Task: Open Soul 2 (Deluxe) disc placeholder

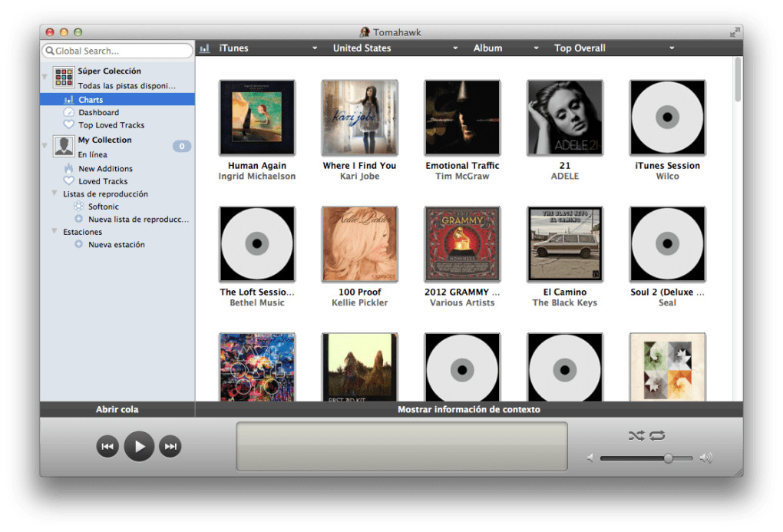Action: click(x=668, y=244)
